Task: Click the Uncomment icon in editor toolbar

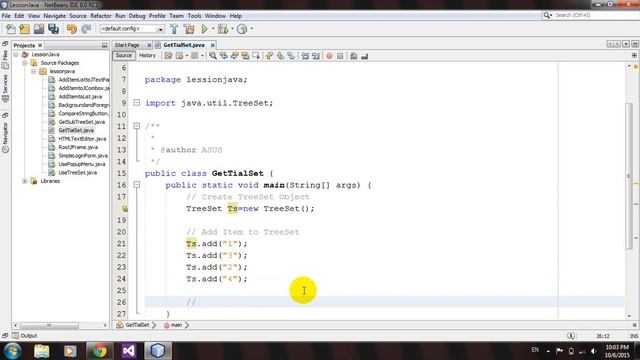Action: [364, 56]
